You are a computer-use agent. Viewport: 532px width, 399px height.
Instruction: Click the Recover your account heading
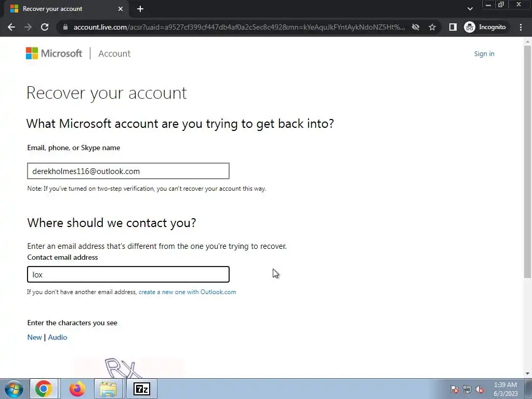click(x=107, y=93)
